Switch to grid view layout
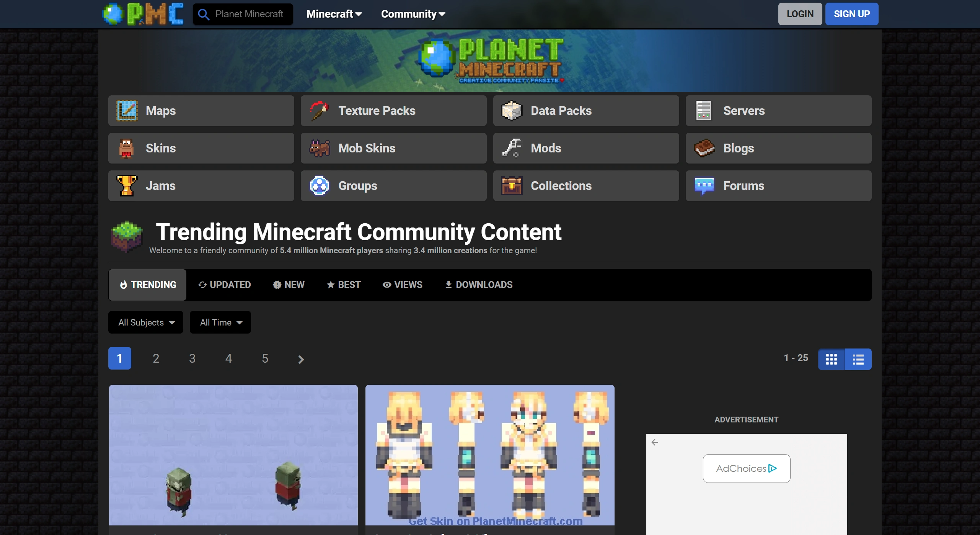 tap(832, 359)
